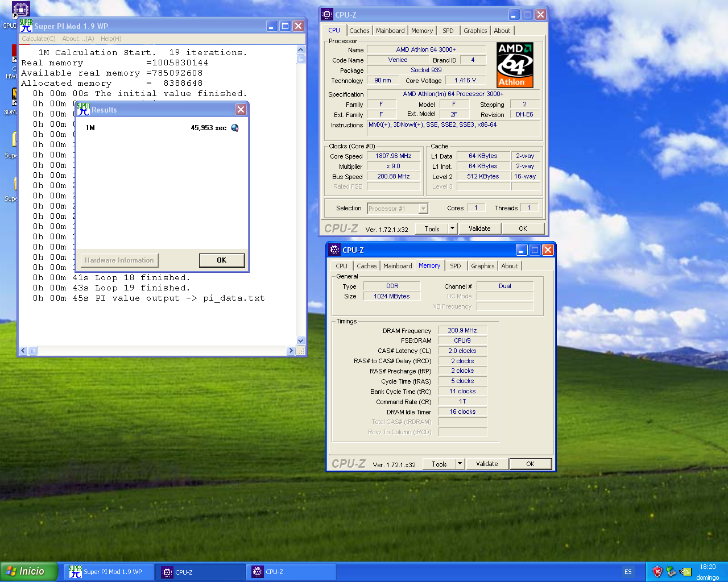Select Mainboard tab in upper CPU-Z window
The height and width of the screenshot is (582, 728).
point(390,31)
